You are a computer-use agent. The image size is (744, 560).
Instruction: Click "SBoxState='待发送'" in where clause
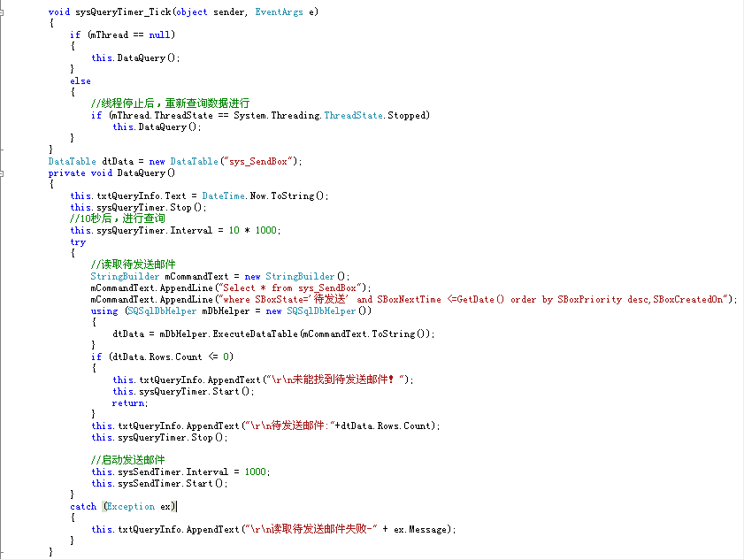click(x=302, y=299)
